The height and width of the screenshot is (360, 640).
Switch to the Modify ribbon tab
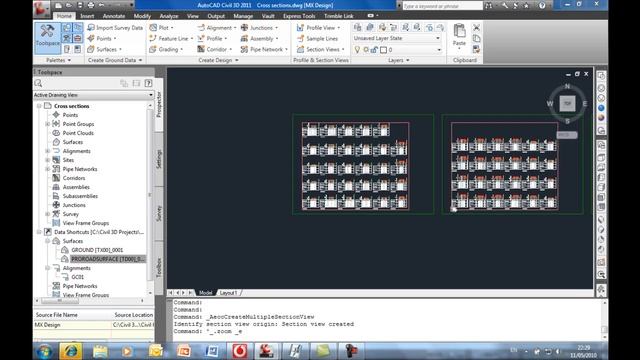142,16
